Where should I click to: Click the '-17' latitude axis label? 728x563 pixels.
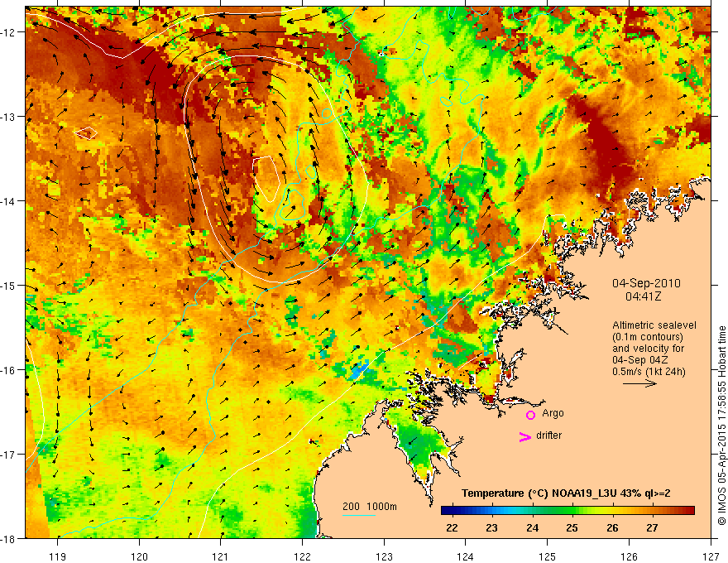coord(8,455)
